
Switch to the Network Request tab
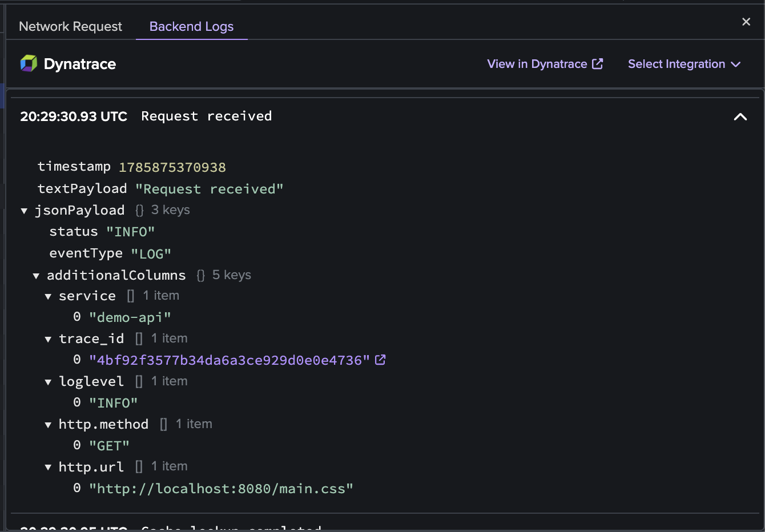[x=70, y=26]
